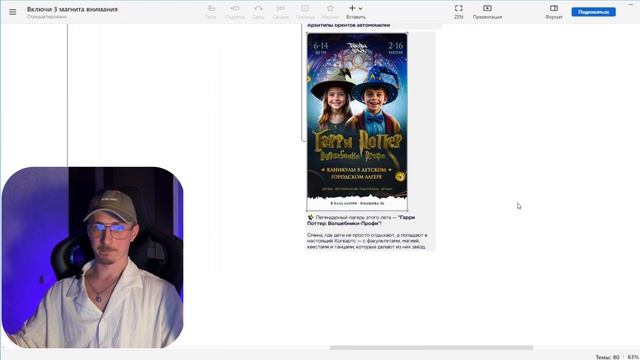Open the hamburger menu
The width and height of the screenshot is (640, 360).
click(13, 12)
